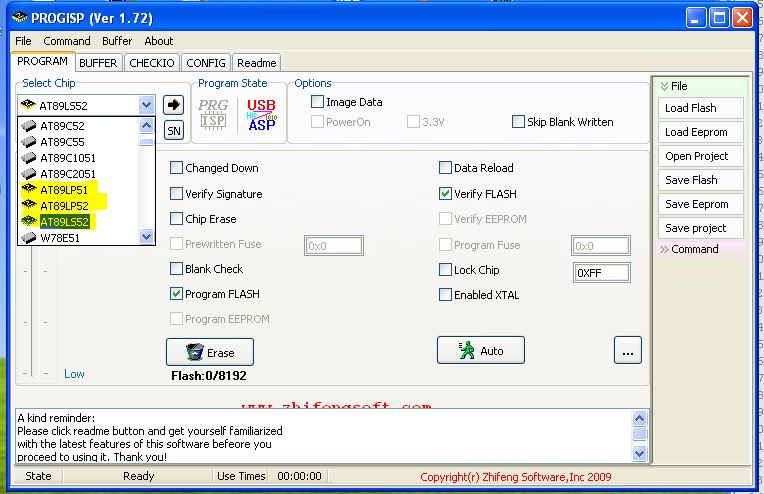Click message box scroll up arrow
Image resolution: width=764 pixels, height=494 pixels.
click(639, 418)
